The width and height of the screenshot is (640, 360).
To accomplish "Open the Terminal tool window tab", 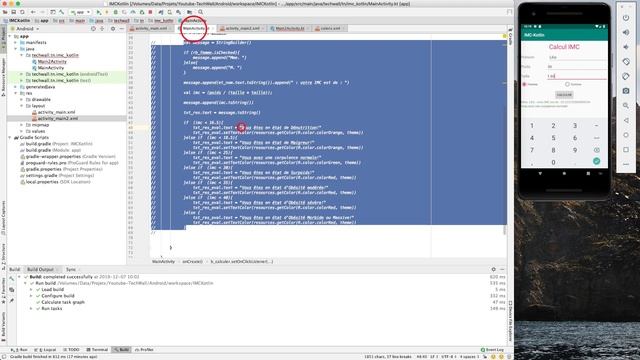I will (97, 350).
